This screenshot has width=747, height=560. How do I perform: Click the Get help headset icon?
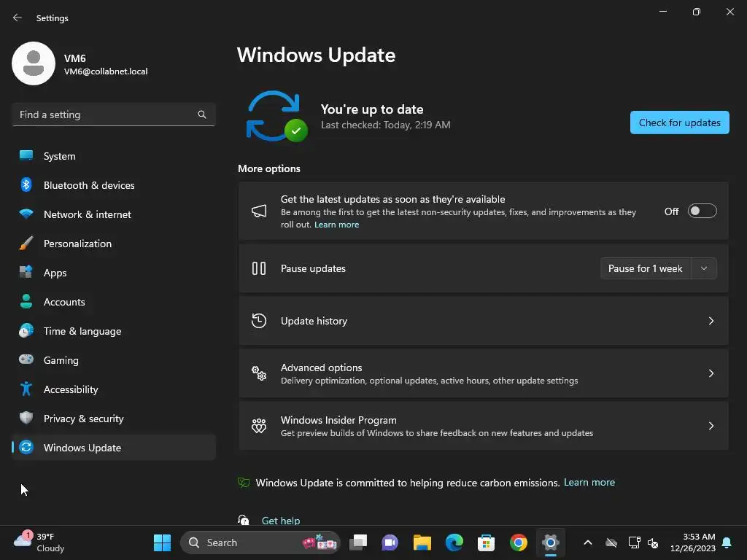[244, 519]
